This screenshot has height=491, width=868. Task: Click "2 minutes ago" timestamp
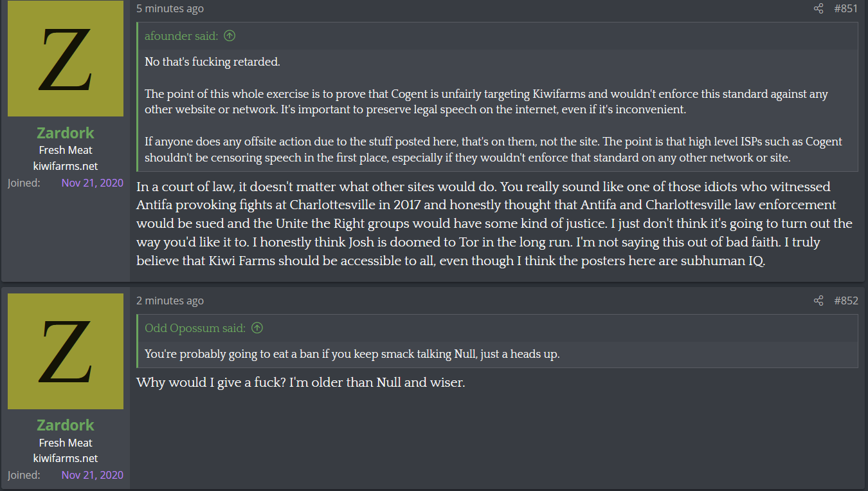pyautogui.click(x=170, y=301)
